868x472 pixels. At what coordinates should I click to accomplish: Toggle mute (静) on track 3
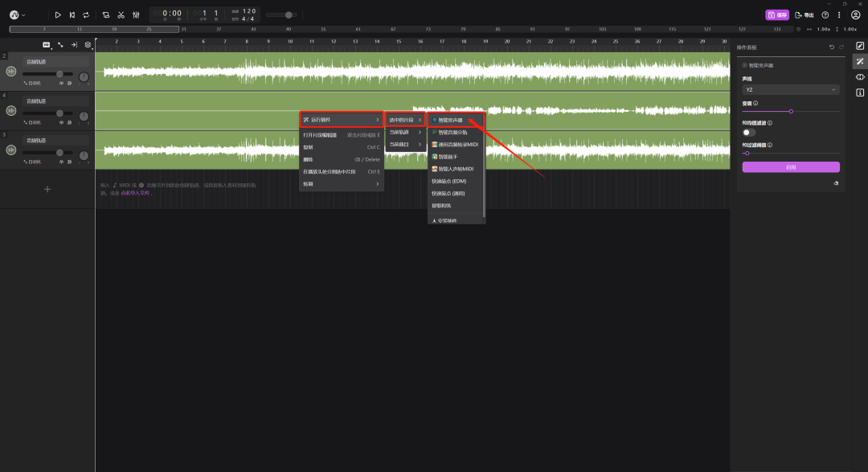[x=69, y=162]
